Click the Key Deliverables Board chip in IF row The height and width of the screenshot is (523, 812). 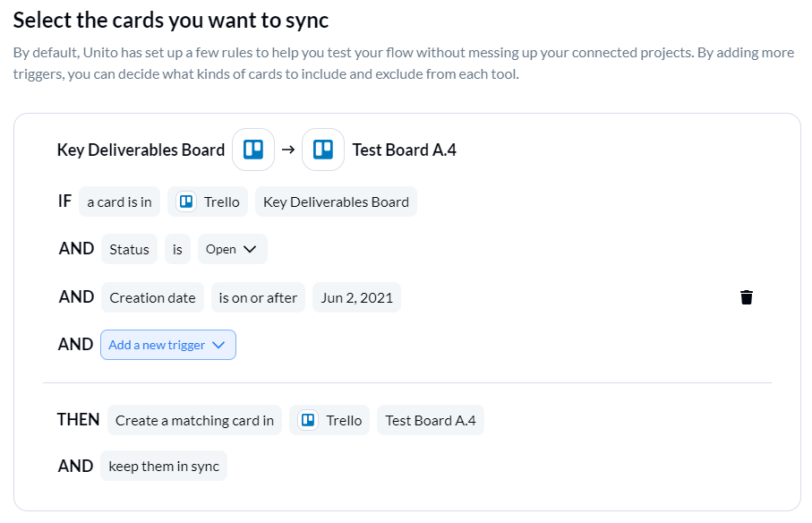[336, 201]
